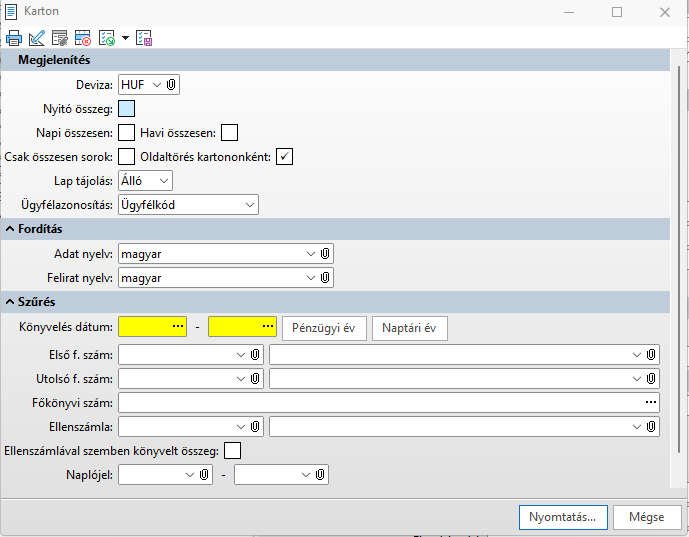Click the paperclip in the Felirat nyelv field
Screen dimensions: 689x537
coord(325,278)
